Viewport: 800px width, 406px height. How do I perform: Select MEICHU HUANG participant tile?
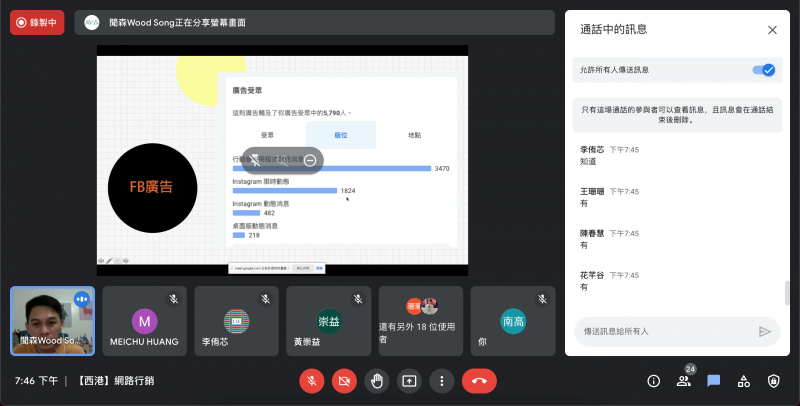tap(144, 321)
